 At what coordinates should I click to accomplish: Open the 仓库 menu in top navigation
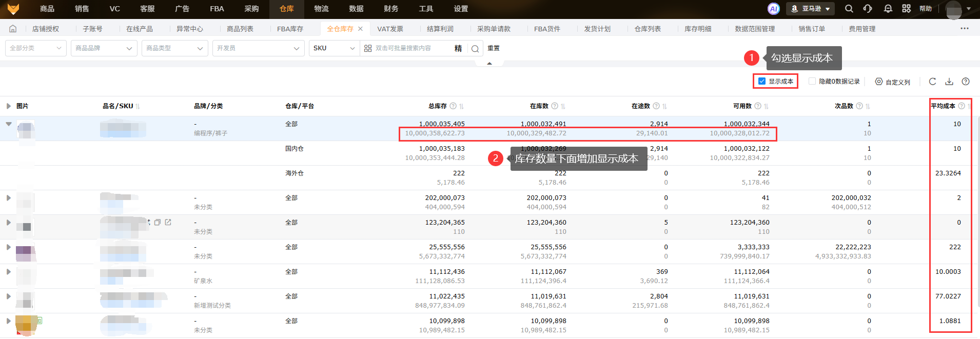[286, 9]
